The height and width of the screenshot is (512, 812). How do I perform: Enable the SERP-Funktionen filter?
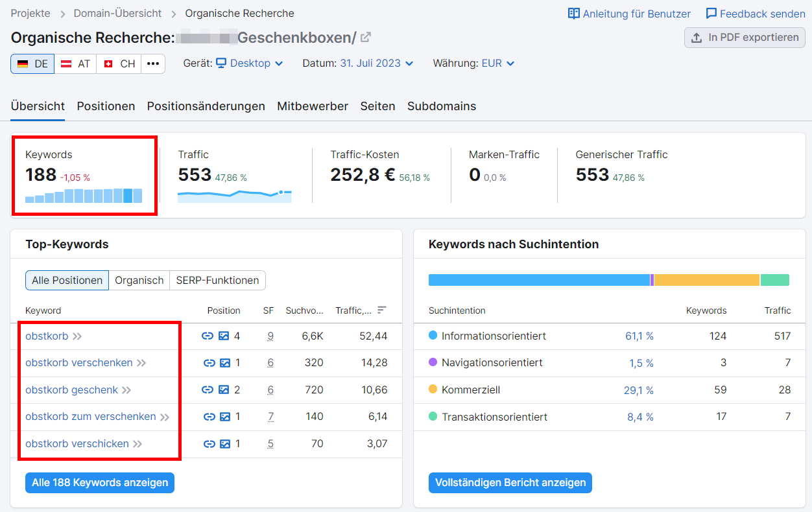[218, 280]
